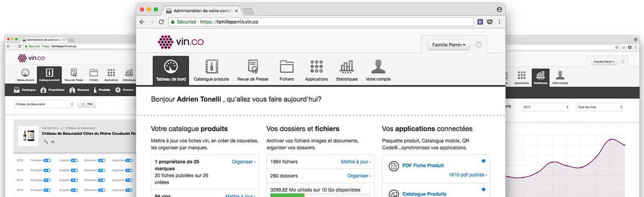Open Fichiers section in front window
The height and width of the screenshot is (197, 644).
(287, 70)
